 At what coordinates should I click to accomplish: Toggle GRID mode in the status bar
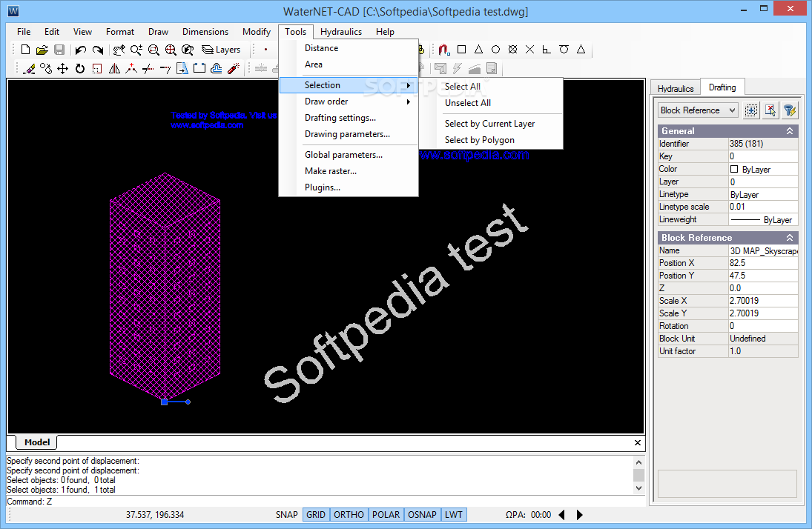tap(315, 514)
